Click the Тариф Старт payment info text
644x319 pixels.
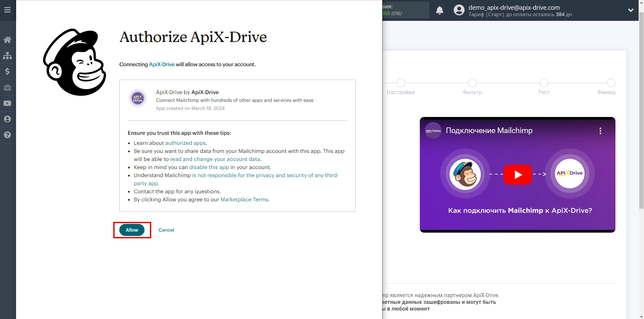point(520,14)
